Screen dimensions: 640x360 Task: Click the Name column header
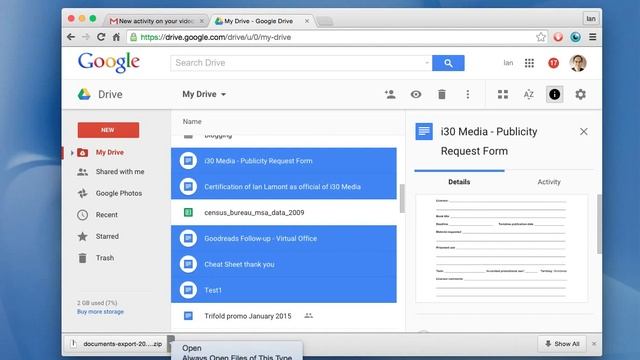point(192,122)
